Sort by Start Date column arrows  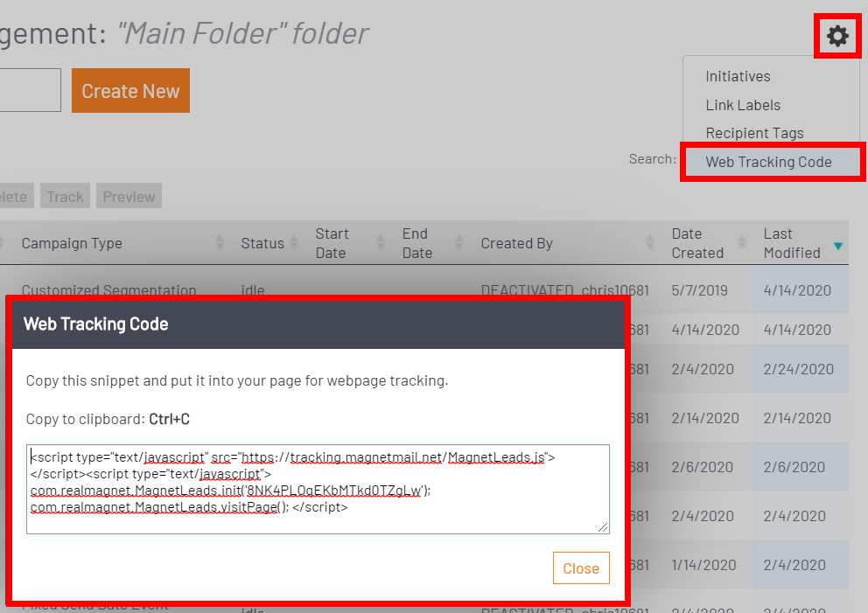pyautogui.click(x=381, y=242)
